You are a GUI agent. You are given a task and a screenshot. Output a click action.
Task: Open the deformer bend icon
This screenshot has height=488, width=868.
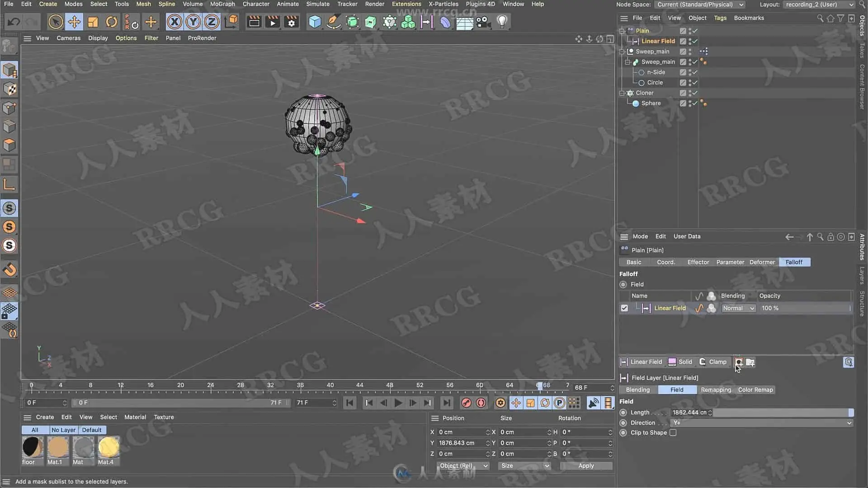[x=445, y=22]
